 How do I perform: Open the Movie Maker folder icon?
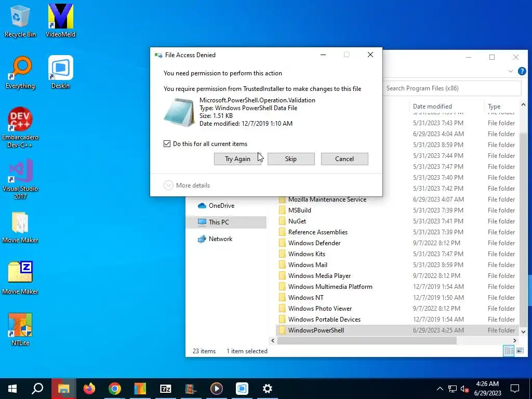(x=20, y=228)
